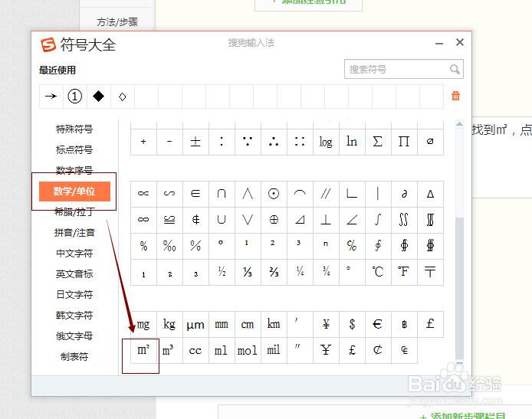Open the 韩文字符 category
The image size is (532, 419).
(x=74, y=316)
